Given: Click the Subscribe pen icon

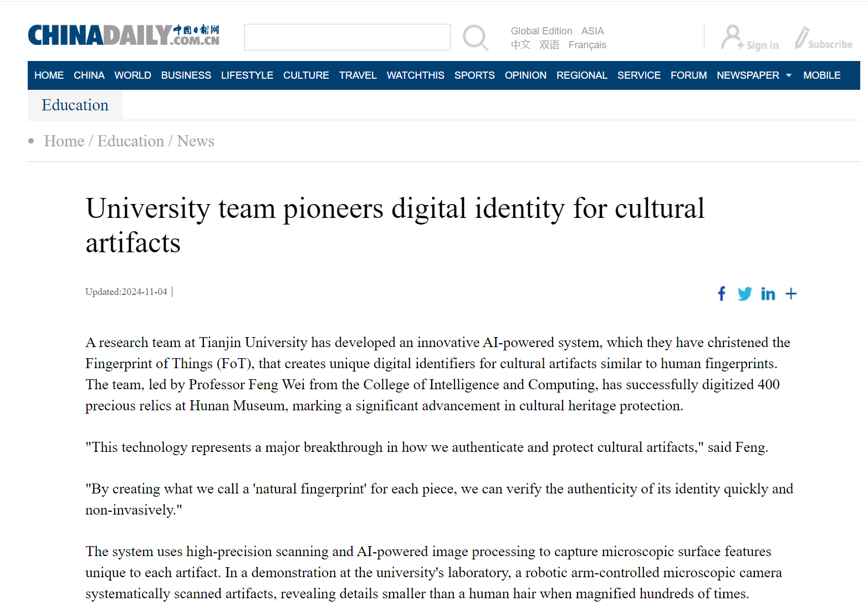Looking at the screenshot, I should click(802, 38).
